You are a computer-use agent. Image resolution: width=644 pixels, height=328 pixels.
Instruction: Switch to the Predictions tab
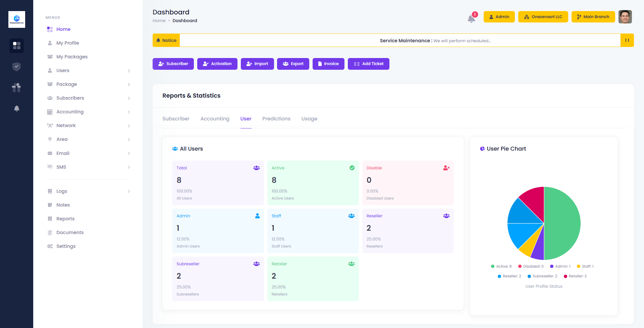[276, 119]
